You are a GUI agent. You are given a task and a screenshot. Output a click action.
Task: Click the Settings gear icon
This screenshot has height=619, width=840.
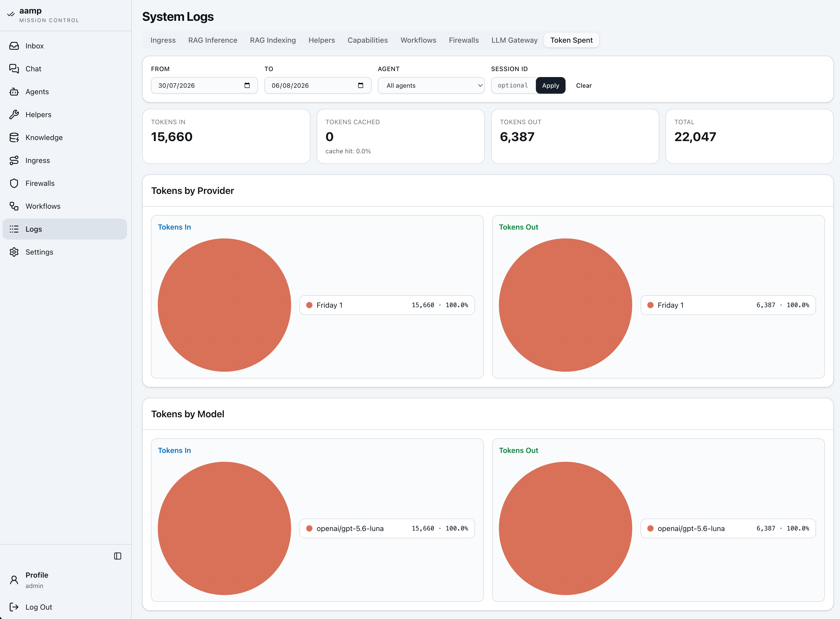tap(14, 252)
